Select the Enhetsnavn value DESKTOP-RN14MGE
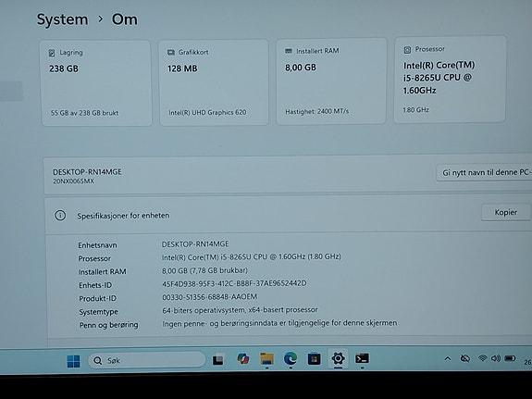532x399 pixels. (x=195, y=244)
